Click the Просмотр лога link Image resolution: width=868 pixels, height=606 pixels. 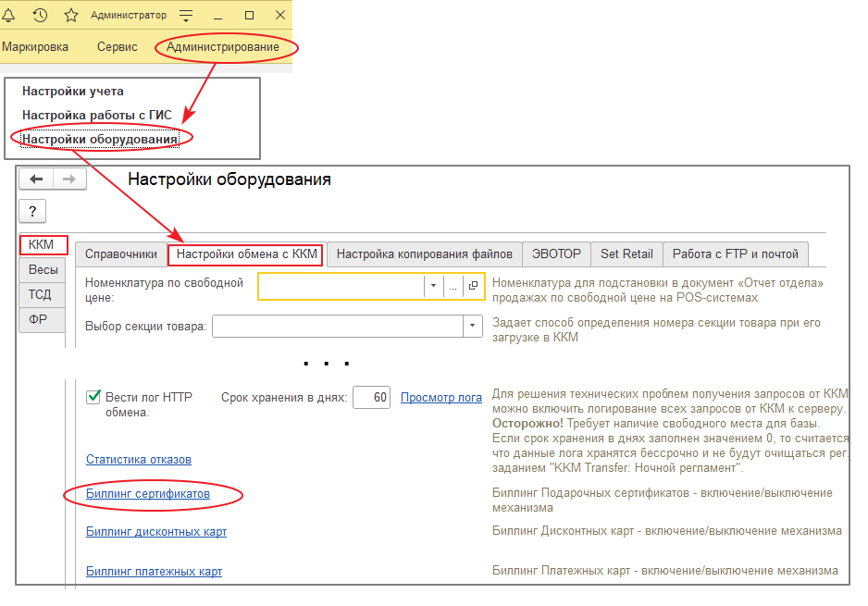[x=440, y=398]
